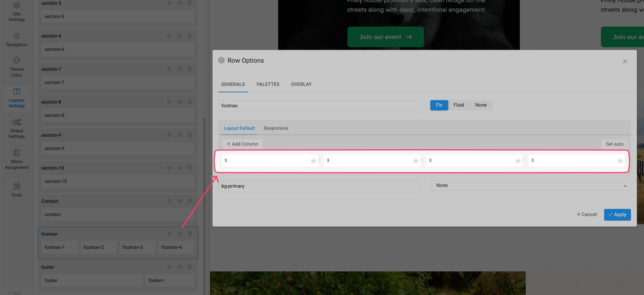
Task: Click the move handle icon on section-9
Action: click(169, 135)
